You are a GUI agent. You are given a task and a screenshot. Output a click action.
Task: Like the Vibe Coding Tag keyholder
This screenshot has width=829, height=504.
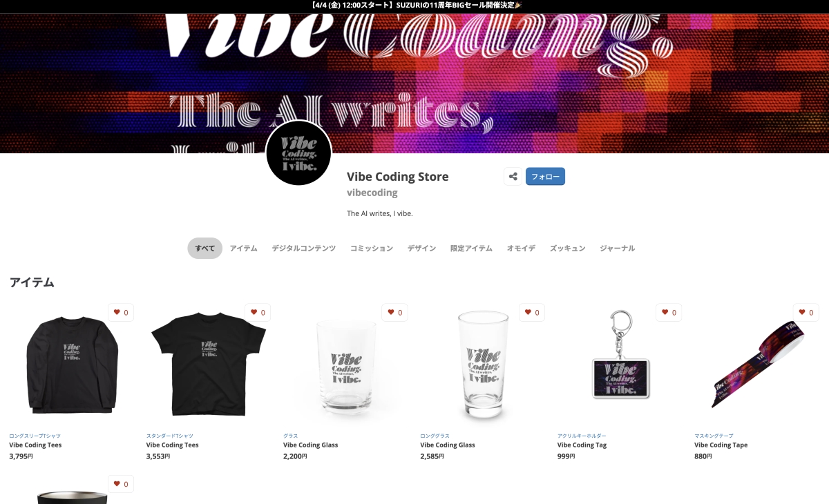pos(669,313)
